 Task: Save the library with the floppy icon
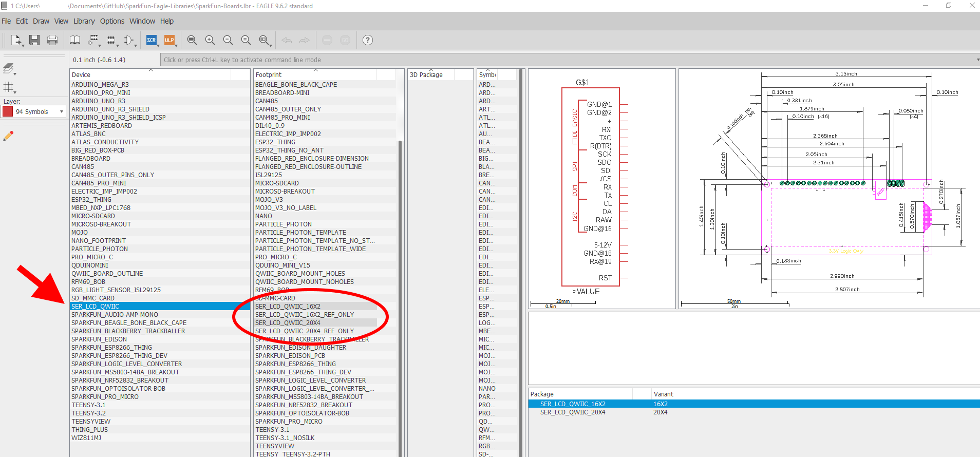tap(34, 40)
